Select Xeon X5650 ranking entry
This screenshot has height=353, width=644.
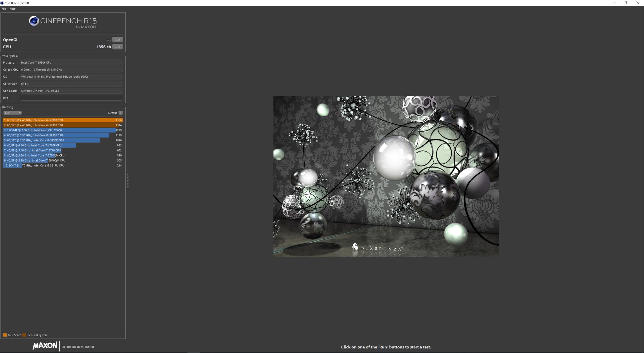click(63, 130)
